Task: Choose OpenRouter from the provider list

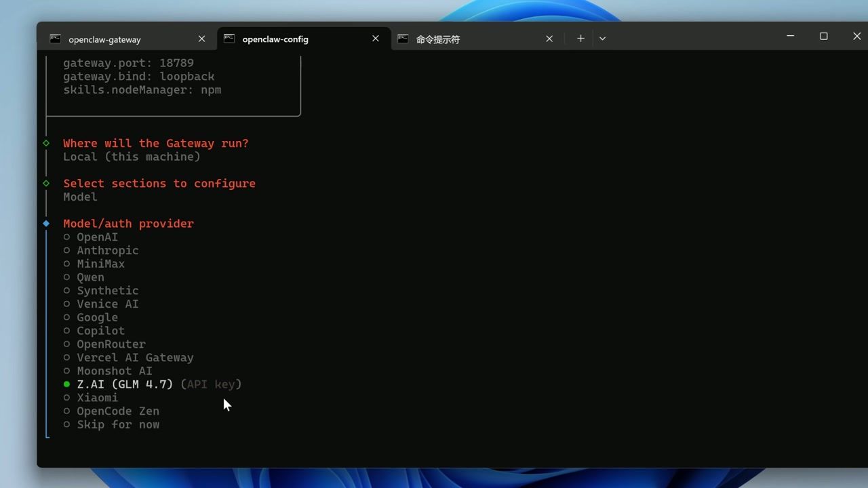Action: tap(111, 344)
